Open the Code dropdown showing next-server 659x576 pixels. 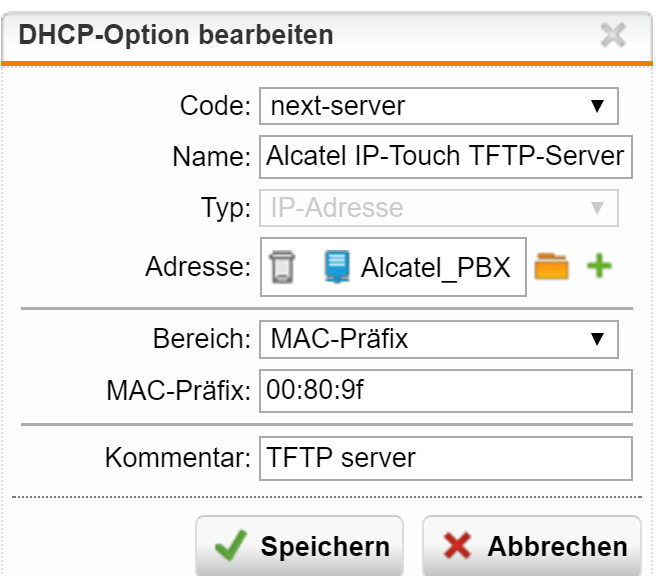(439, 106)
